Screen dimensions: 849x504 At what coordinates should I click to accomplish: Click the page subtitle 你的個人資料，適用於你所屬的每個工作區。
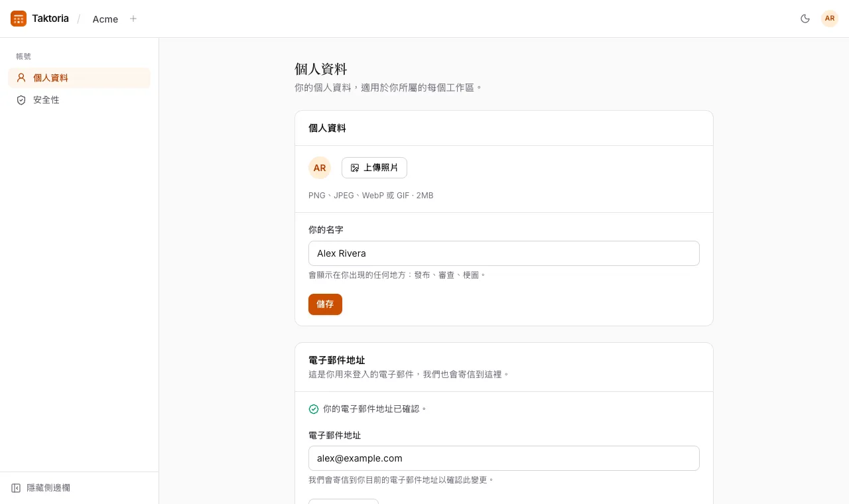pos(389,87)
